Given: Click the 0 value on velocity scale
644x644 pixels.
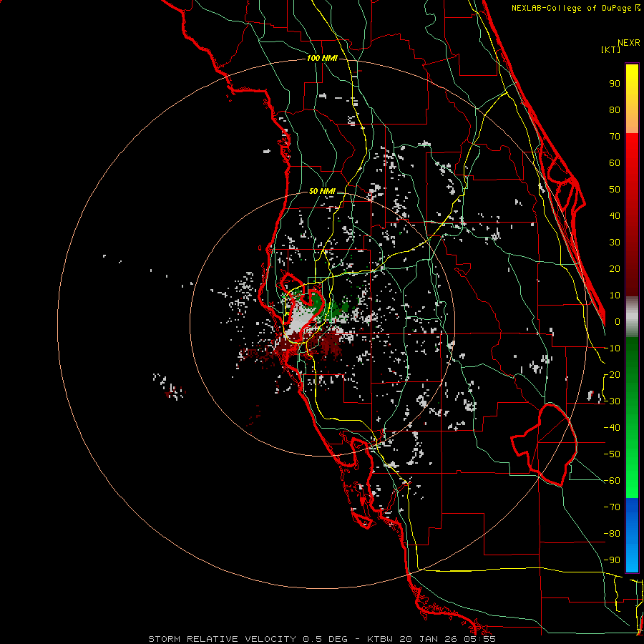Looking at the screenshot, I should click(618, 321).
